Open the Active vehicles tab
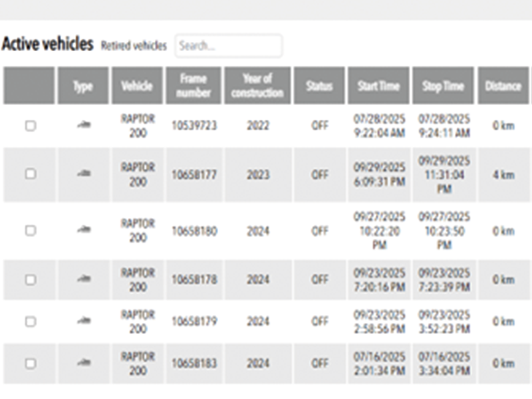Screen dimensions: 532x399 (x=47, y=45)
